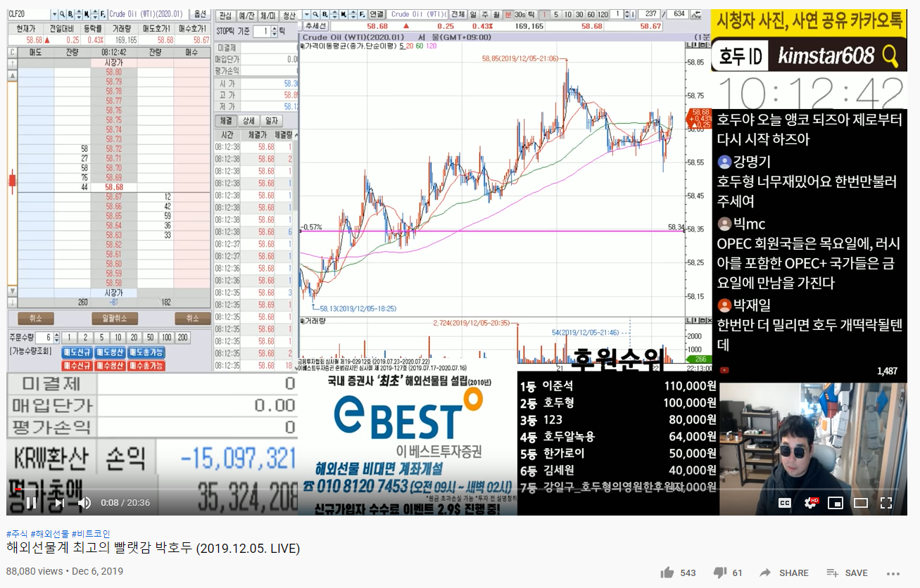Click the chart toolbar search magnifier
Image resolution: width=920 pixels, height=588 pixels.
(x=315, y=14)
